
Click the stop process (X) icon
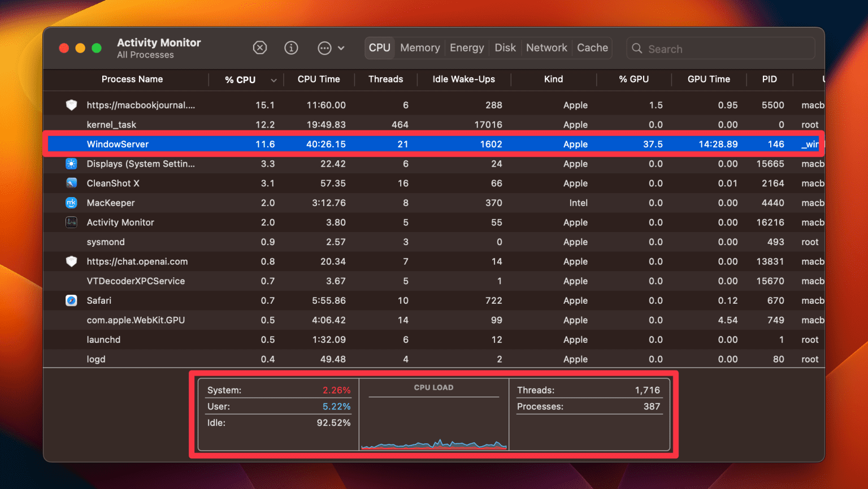[x=260, y=48]
